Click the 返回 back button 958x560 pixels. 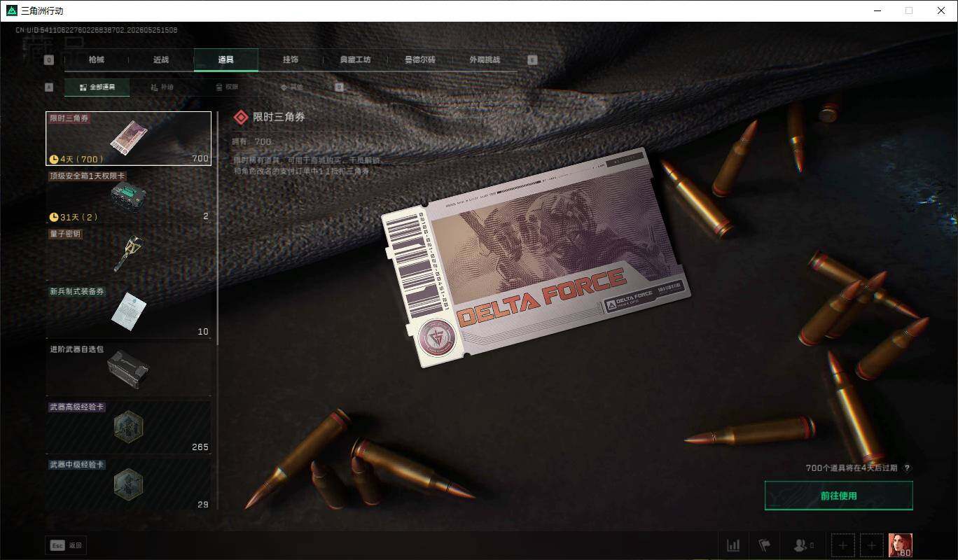pyautogui.click(x=67, y=545)
